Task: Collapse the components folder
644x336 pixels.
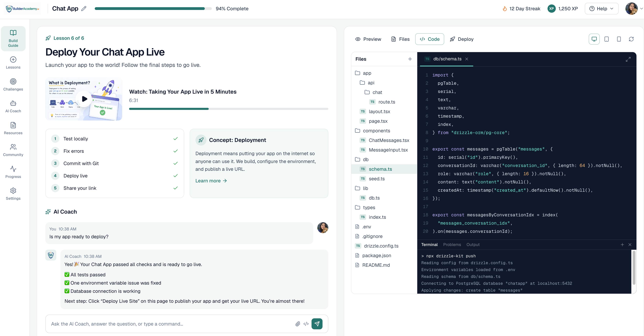Action: click(384, 131)
